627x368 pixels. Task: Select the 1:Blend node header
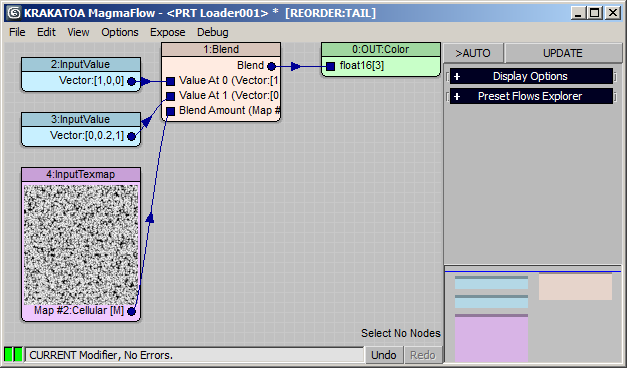[221, 49]
